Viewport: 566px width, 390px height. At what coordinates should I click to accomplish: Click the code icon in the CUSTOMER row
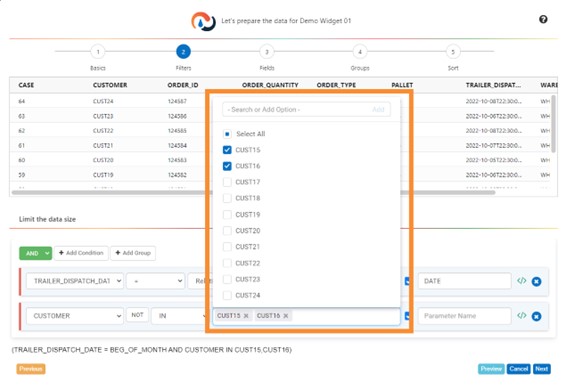(x=521, y=315)
